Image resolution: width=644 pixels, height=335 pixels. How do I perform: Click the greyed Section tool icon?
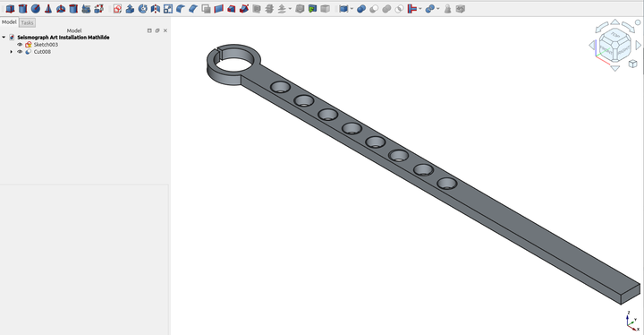(x=257, y=9)
